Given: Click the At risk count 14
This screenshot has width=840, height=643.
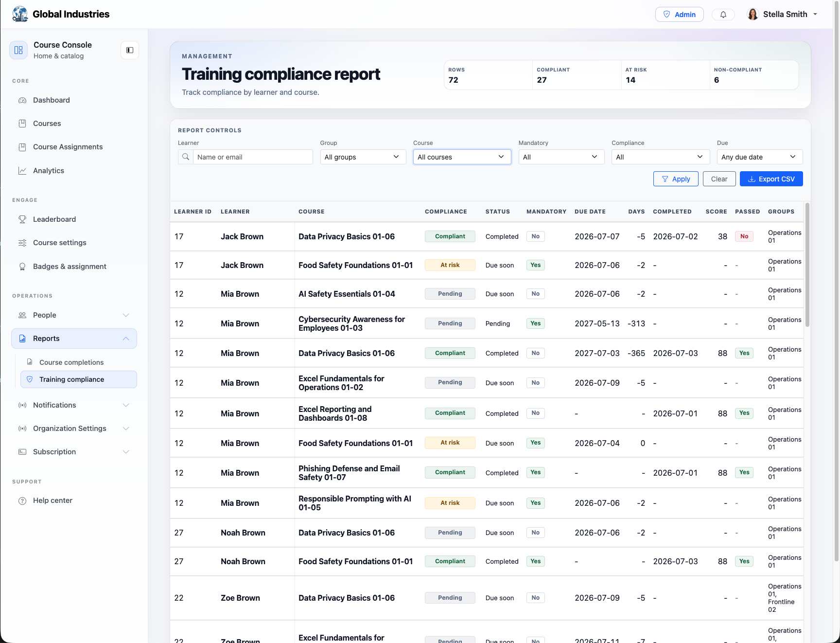Looking at the screenshot, I should click(630, 80).
